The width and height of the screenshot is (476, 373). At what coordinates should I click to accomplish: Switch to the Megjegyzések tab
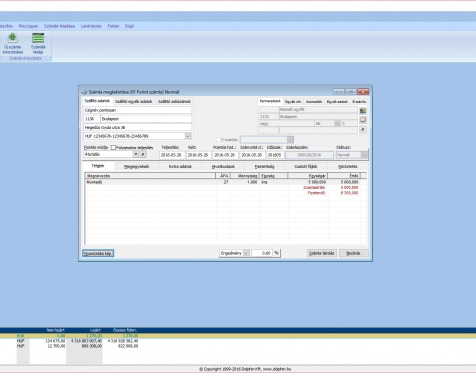coord(136,167)
